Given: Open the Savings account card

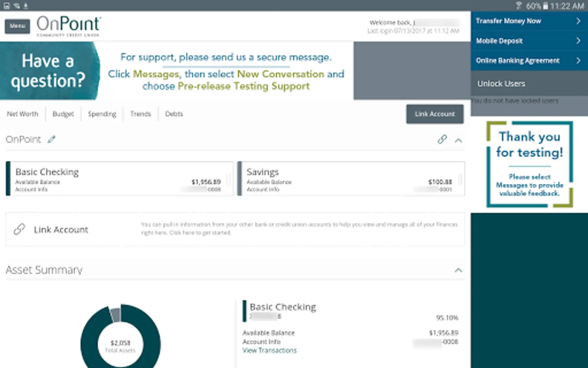Looking at the screenshot, I should 351,179.
